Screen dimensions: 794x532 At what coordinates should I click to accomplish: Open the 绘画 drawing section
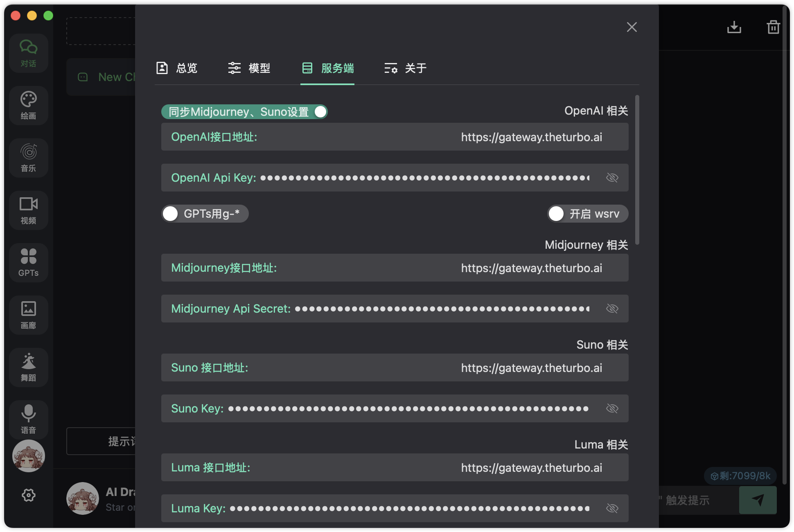click(x=28, y=105)
